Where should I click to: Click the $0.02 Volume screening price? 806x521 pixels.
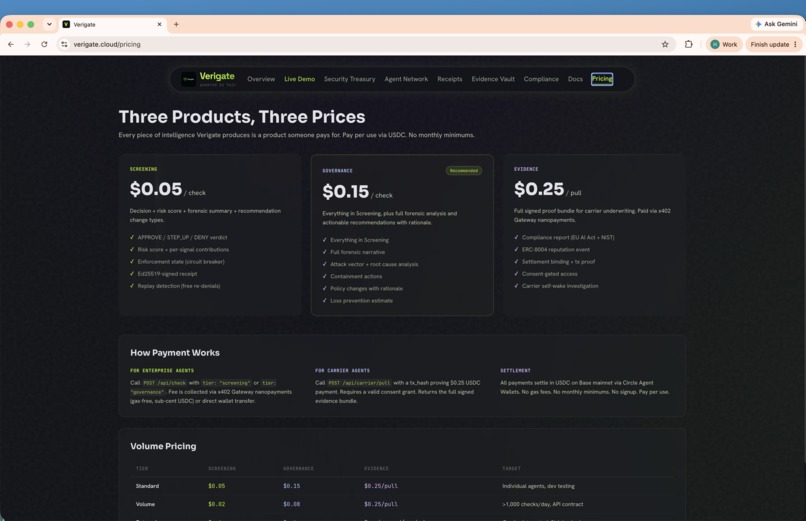click(216, 505)
